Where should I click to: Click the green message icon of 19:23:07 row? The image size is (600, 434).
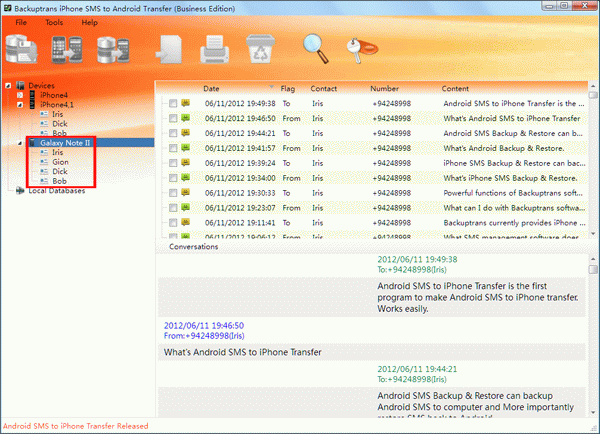[x=186, y=207]
